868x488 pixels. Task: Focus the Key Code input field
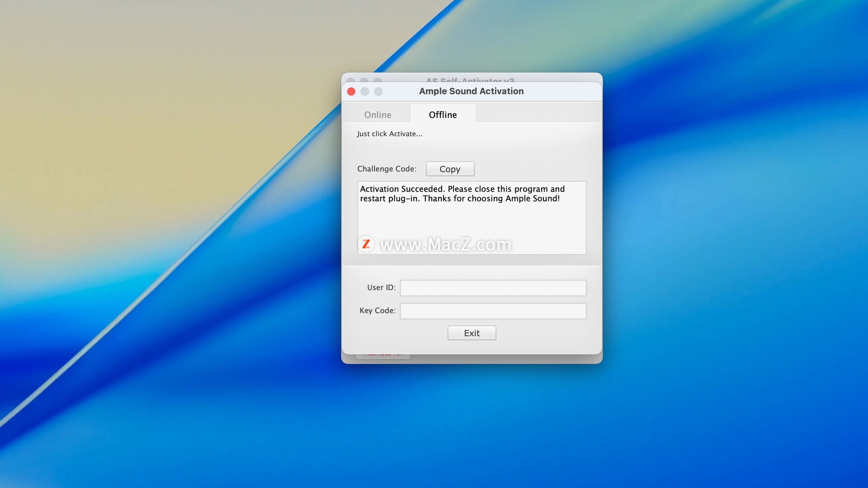pyautogui.click(x=493, y=311)
